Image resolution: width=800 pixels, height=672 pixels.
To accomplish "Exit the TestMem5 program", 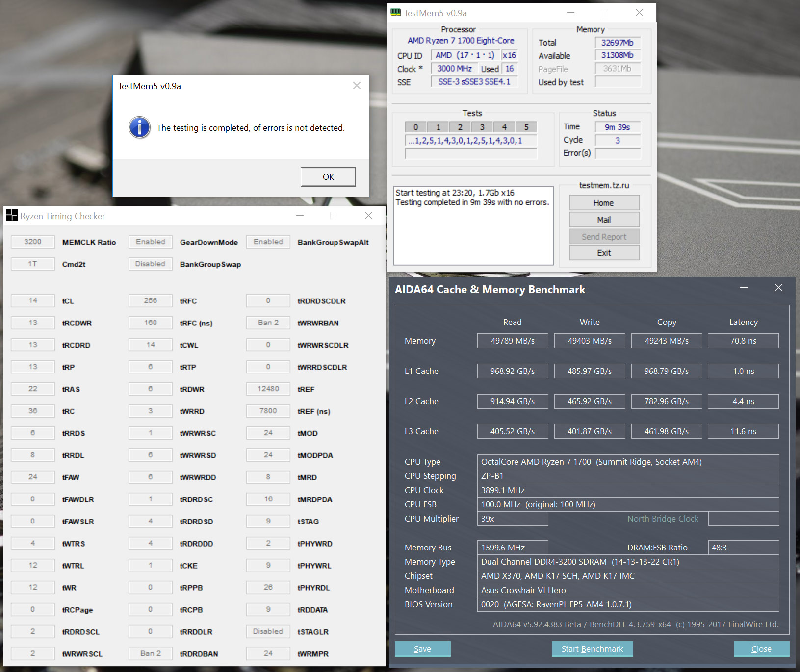I will point(604,253).
